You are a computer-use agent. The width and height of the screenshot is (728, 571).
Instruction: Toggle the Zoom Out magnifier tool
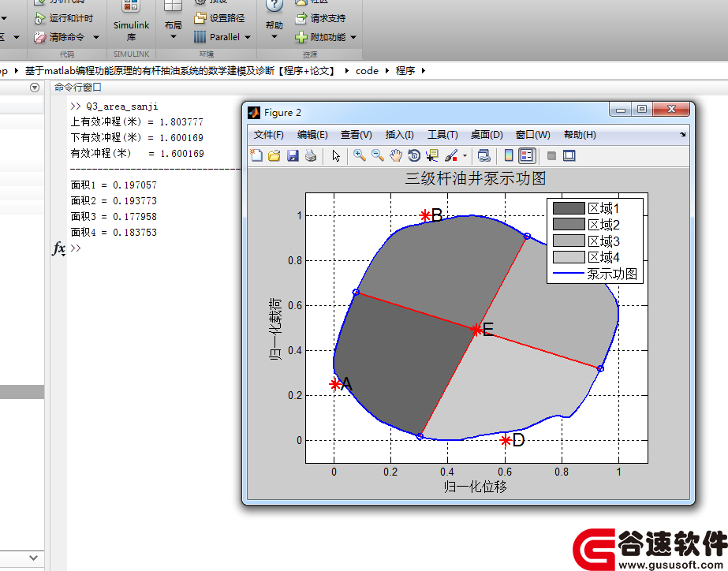(378, 155)
